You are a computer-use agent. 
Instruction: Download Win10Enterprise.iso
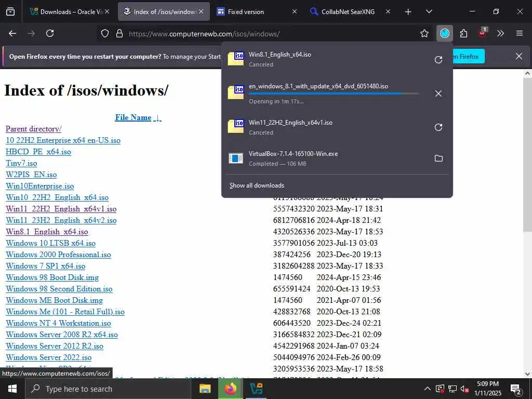coord(39,186)
